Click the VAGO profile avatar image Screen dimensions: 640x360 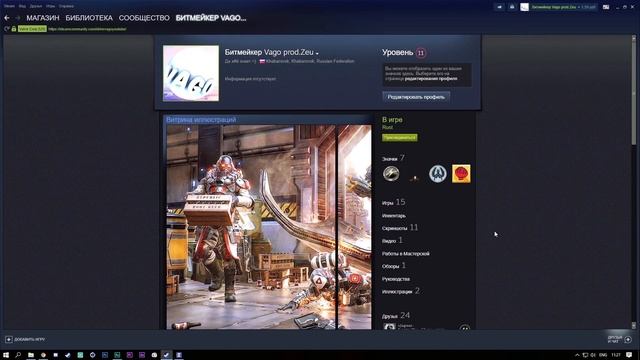[x=191, y=73]
